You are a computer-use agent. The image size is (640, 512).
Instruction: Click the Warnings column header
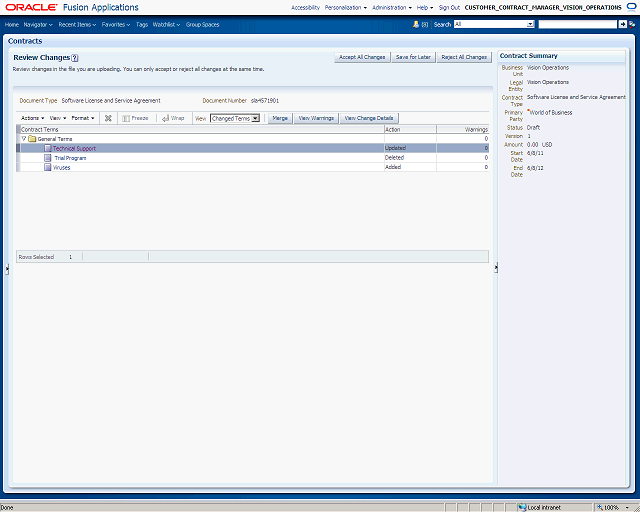[462, 129]
